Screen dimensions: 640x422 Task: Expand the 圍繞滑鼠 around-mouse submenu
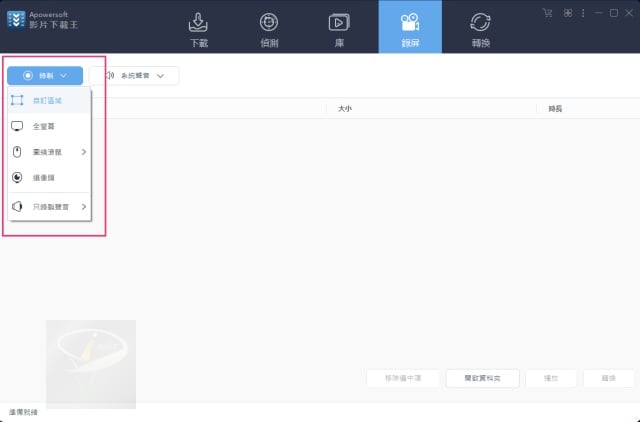[49, 152]
